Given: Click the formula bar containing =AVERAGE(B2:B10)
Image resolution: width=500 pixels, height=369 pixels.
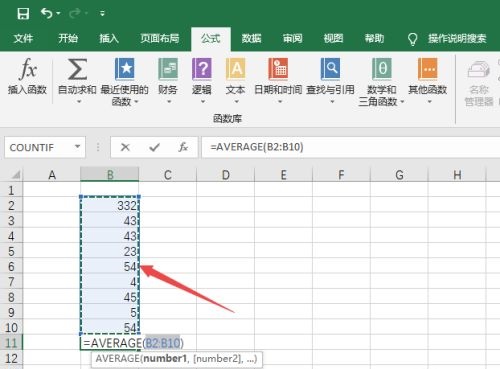Looking at the screenshot, I should click(x=350, y=147).
